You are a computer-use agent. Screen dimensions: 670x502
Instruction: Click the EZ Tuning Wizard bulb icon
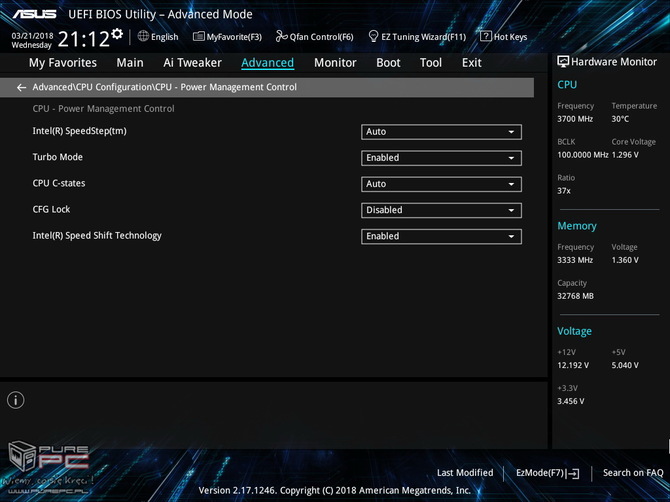point(373,36)
